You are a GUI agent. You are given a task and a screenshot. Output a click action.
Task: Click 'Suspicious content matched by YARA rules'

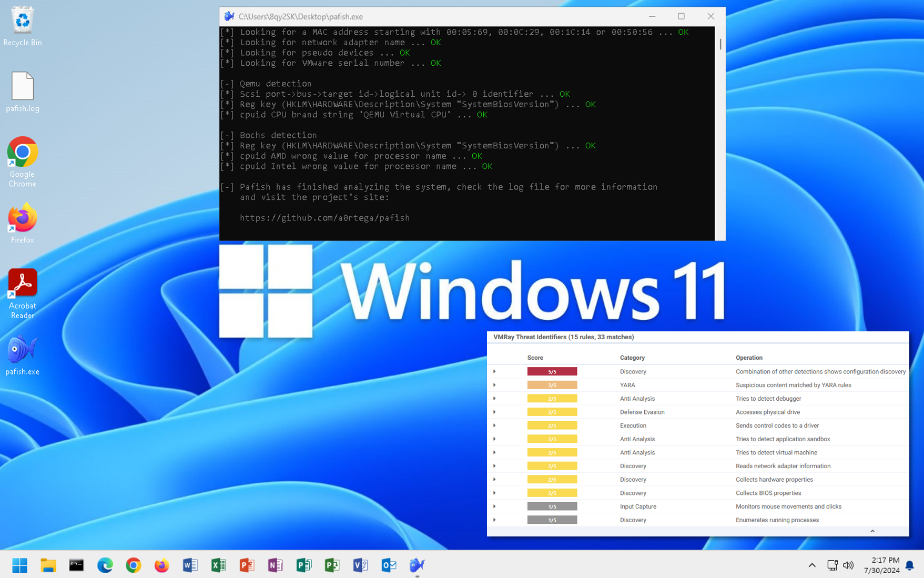793,385
